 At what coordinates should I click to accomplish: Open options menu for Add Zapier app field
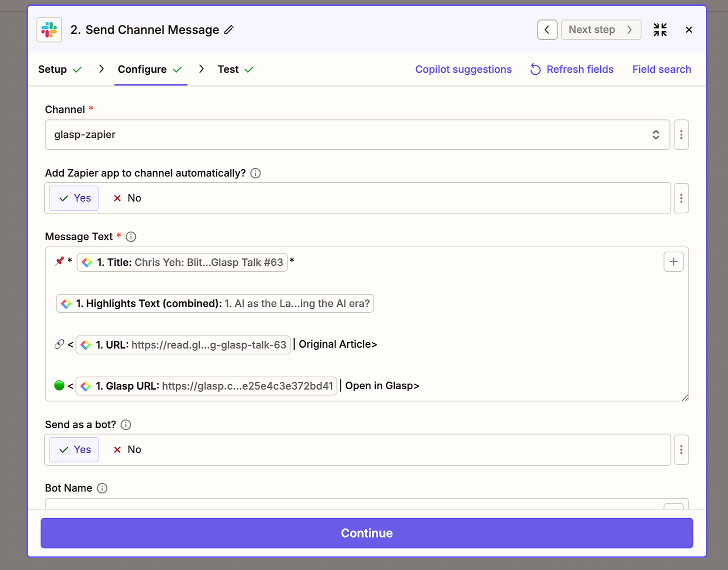(681, 198)
